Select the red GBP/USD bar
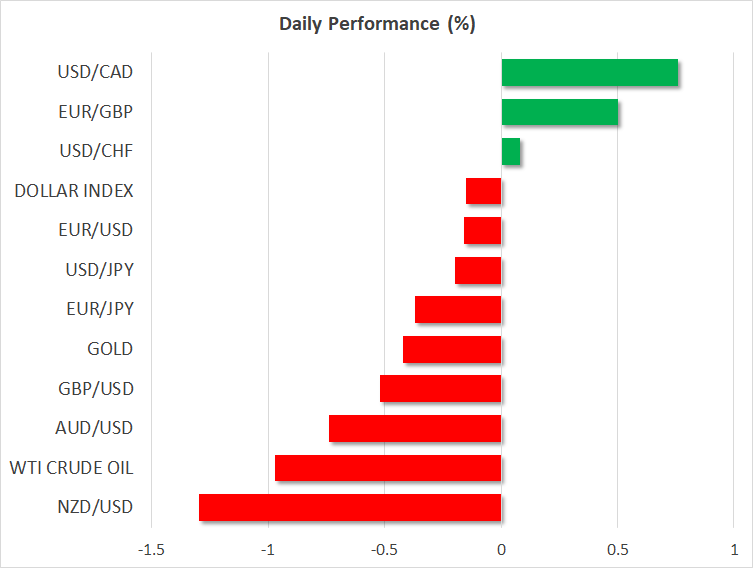The height and width of the screenshot is (568, 753). click(x=440, y=389)
